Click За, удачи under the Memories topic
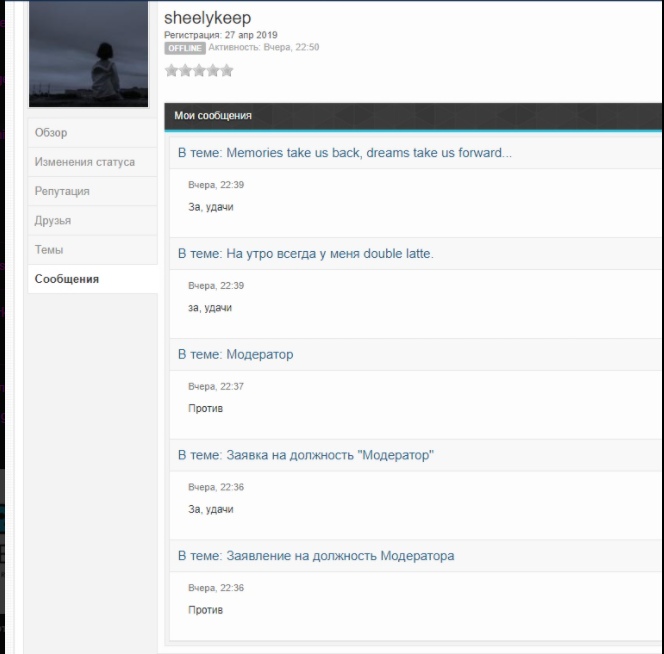 211,207
